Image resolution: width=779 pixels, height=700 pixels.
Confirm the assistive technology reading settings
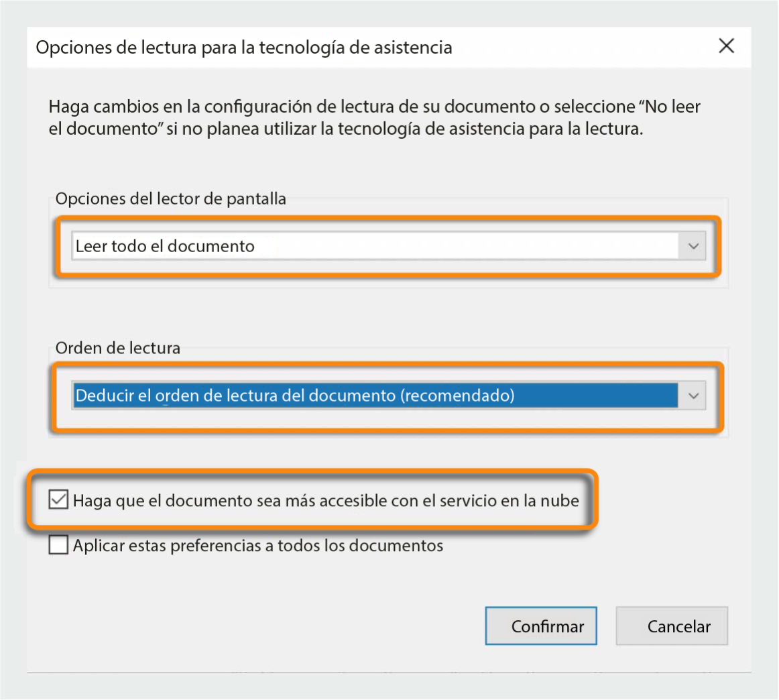click(x=540, y=626)
